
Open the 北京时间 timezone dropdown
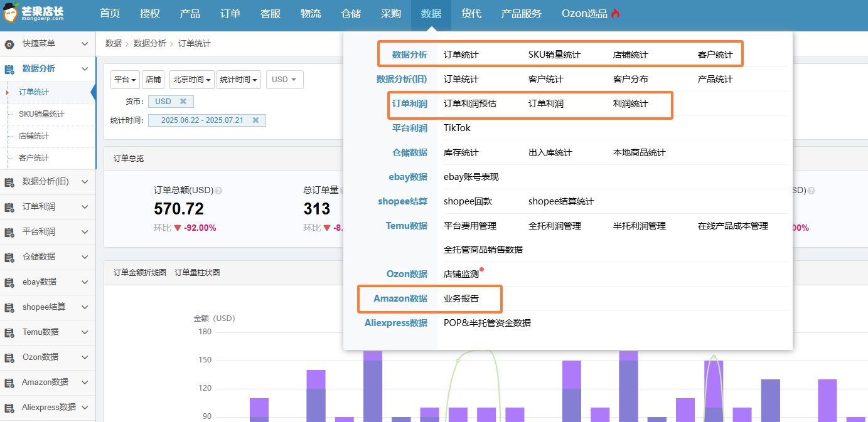pos(191,80)
